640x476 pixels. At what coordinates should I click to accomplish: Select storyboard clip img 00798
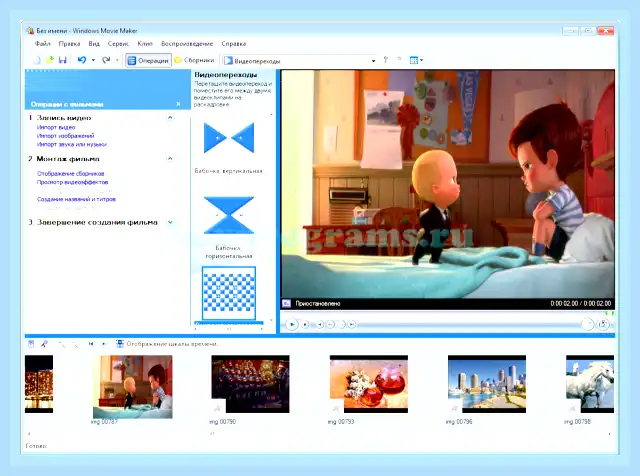click(590, 384)
